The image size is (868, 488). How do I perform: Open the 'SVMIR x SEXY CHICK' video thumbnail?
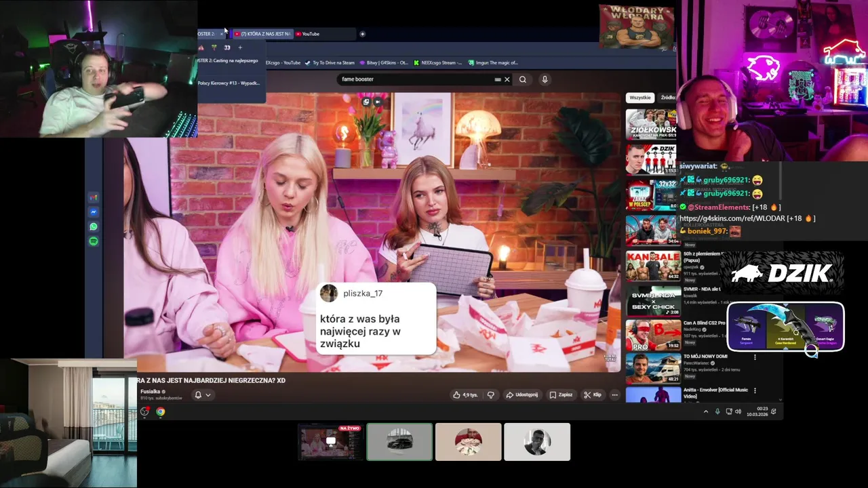click(652, 301)
